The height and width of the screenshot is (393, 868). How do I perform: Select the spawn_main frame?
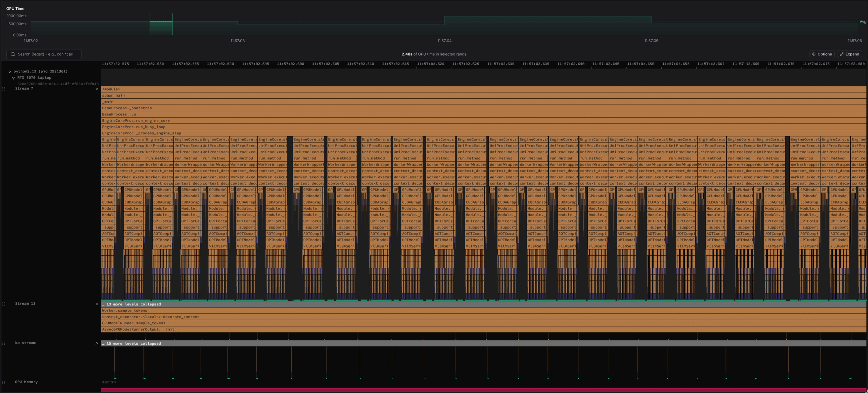[x=484, y=95]
